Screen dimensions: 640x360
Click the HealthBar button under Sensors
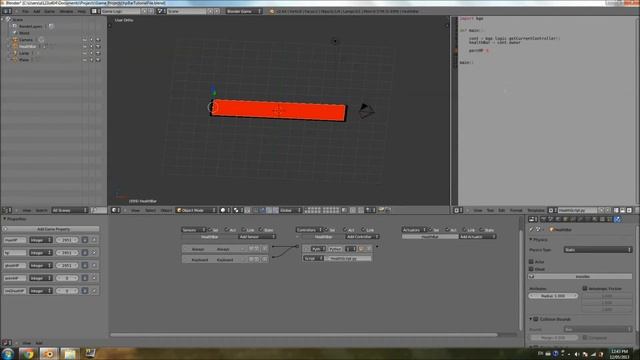pos(210,236)
